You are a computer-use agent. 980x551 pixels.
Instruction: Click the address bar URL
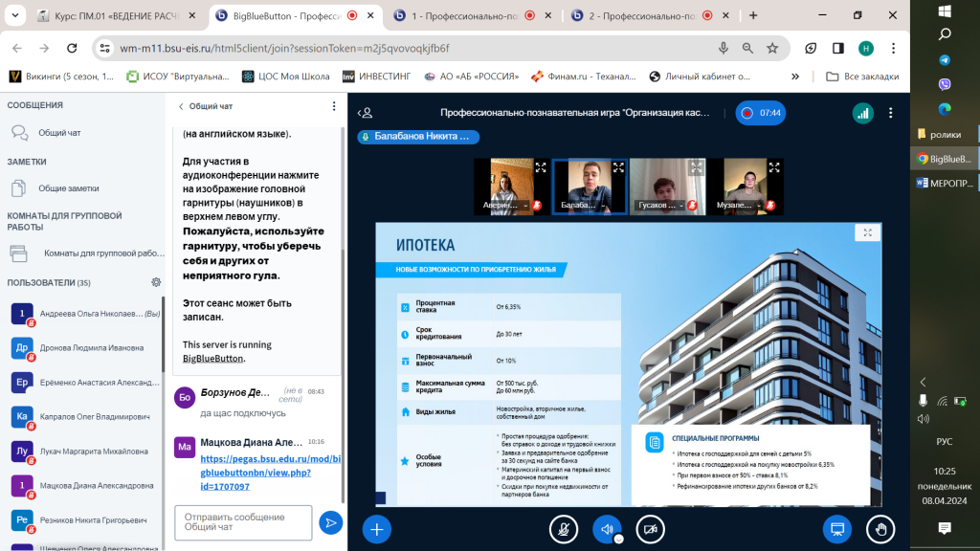coord(284,48)
